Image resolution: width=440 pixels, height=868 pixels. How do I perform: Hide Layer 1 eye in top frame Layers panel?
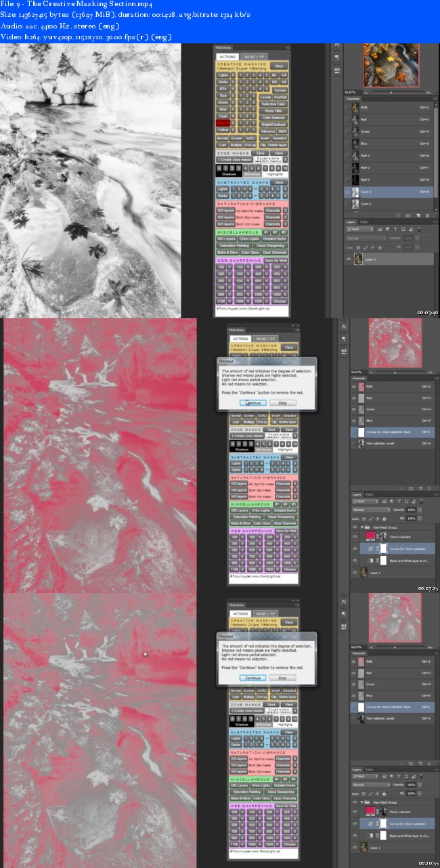tap(349, 259)
